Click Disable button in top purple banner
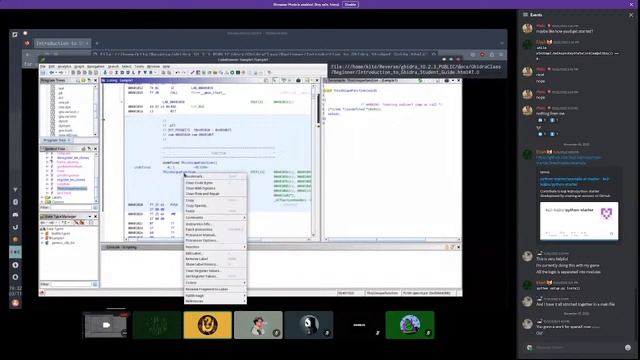Viewport: 640px width, 360px height. pos(351,4)
